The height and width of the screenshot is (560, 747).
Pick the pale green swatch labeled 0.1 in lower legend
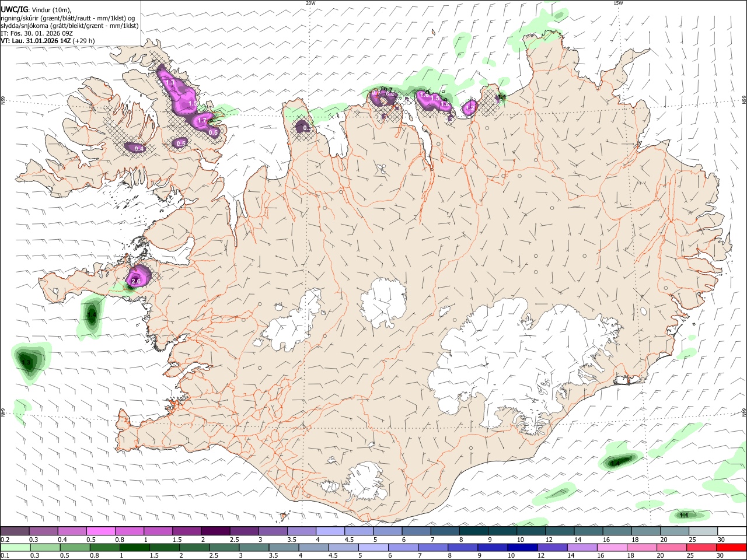pos(15,548)
